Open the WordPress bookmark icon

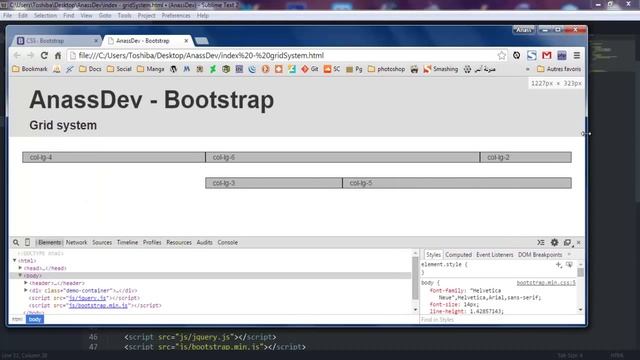(173, 69)
